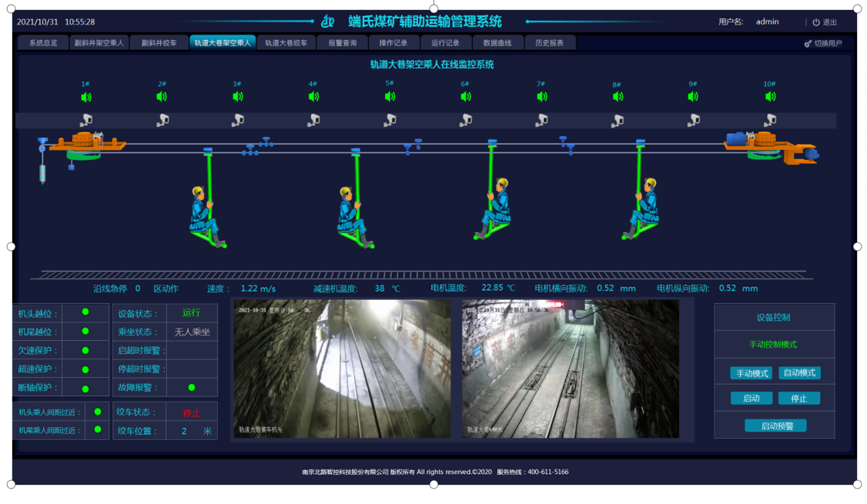Open the 7# surveillance camera icon

pyautogui.click(x=542, y=120)
